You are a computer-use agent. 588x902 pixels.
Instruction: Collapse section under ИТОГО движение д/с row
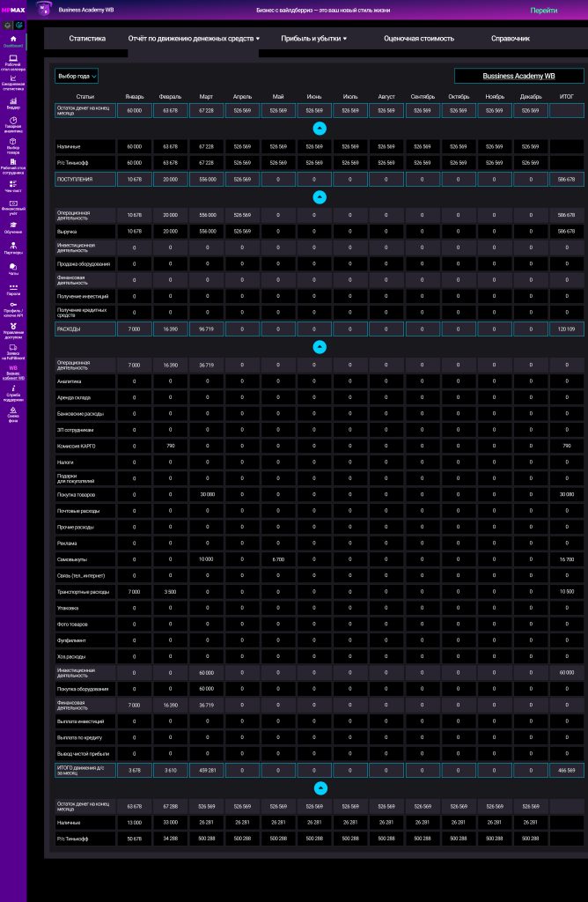320,787
